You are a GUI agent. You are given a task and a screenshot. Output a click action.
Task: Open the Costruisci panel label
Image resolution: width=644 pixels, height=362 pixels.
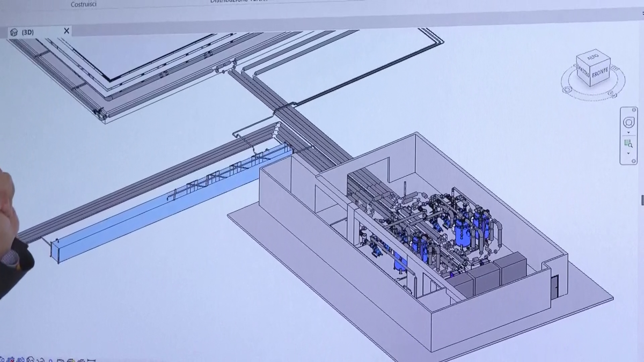[84, 4]
